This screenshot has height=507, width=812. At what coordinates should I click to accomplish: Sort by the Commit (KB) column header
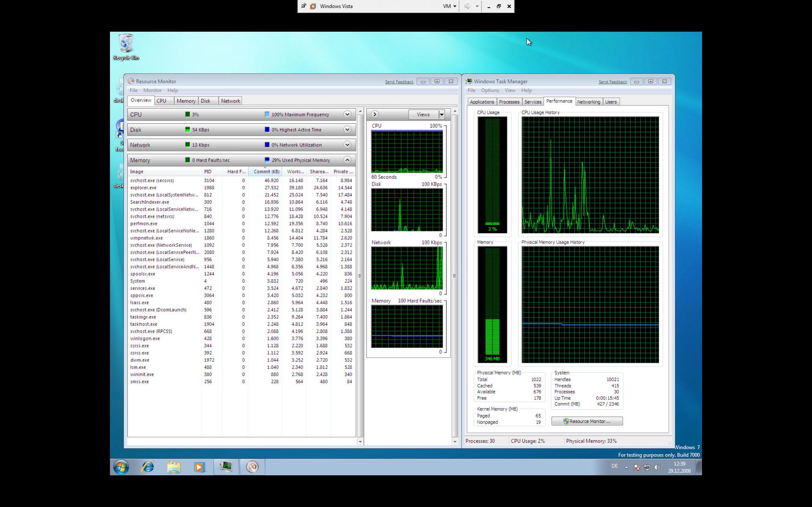click(265, 172)
